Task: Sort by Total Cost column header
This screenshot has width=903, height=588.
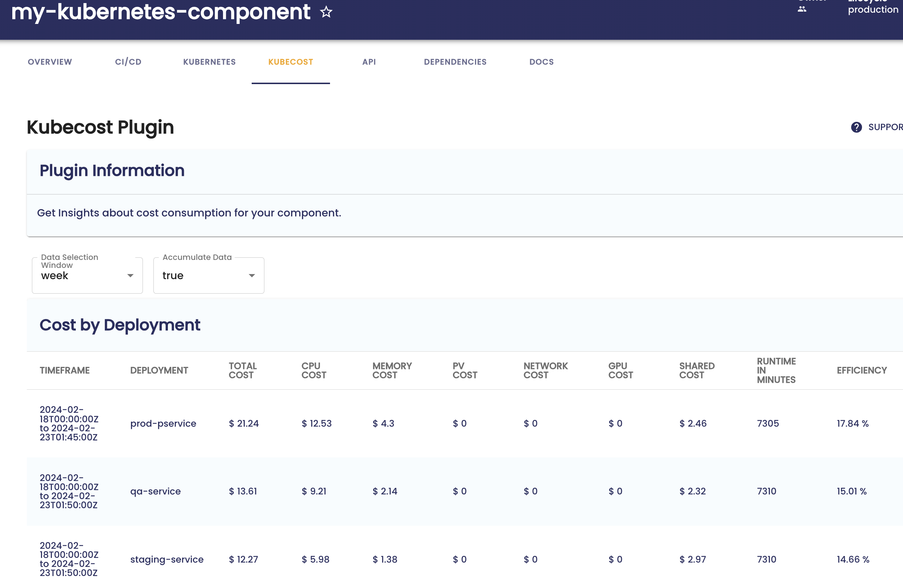Action: coord(243,370)
